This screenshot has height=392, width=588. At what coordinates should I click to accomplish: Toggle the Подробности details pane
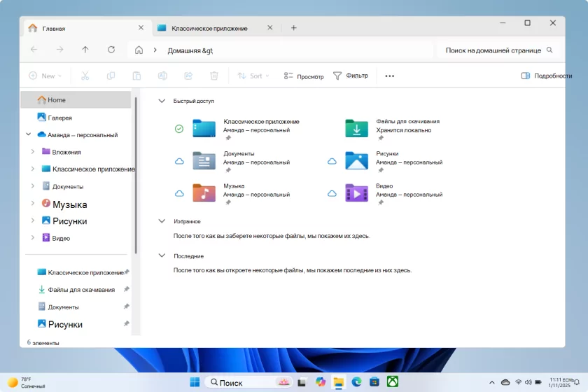(x=546, y=76)
